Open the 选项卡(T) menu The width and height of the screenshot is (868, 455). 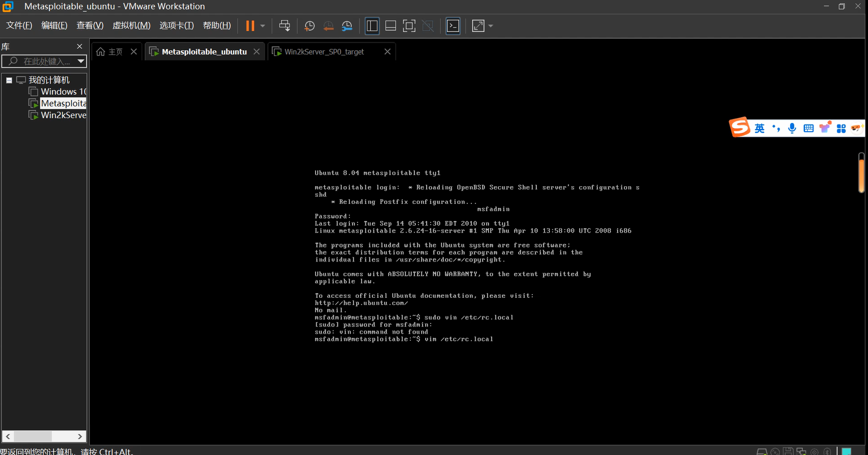[x=177, y=25]
